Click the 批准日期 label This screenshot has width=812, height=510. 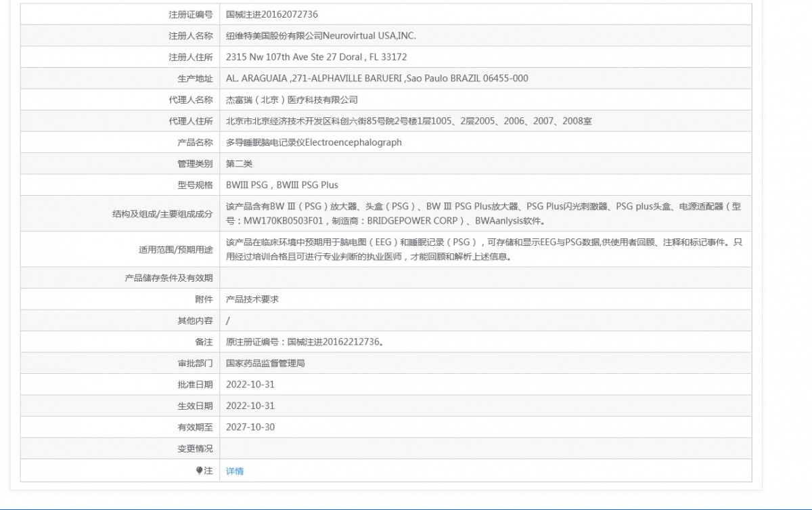(195, 384)
